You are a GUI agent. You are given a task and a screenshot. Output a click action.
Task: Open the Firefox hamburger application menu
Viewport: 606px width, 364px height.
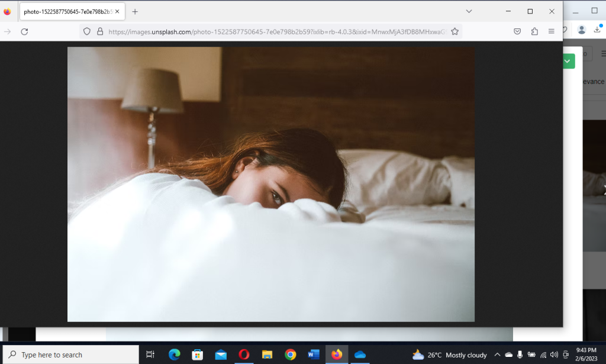[x=552, y=31]
